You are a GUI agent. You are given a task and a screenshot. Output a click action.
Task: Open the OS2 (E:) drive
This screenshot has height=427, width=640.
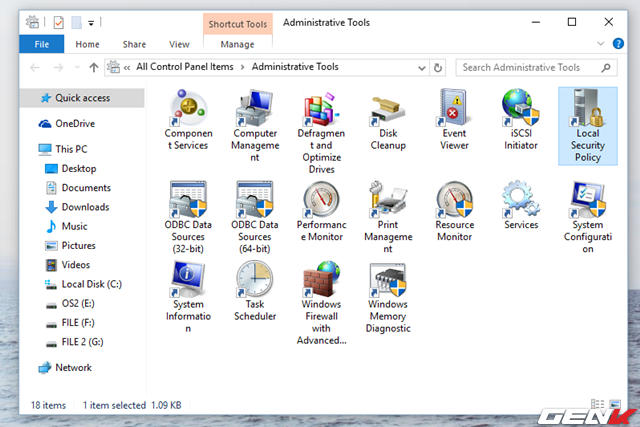(78, 303)
